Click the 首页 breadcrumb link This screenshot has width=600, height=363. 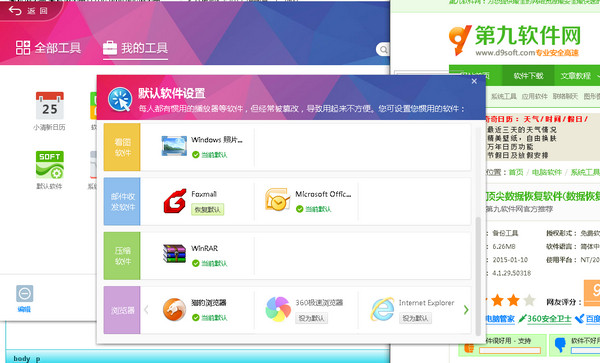[x=516, y=172]
